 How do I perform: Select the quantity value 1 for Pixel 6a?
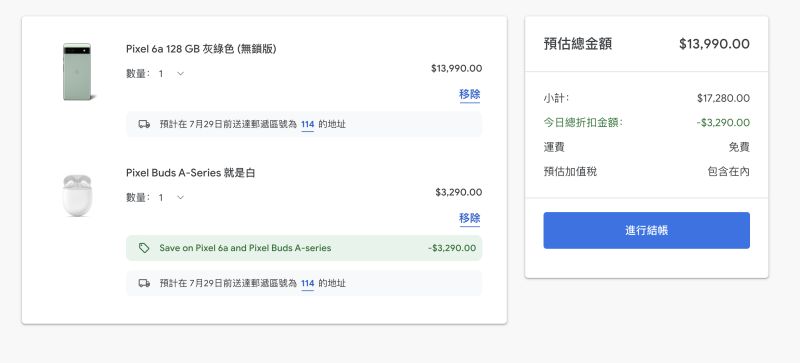[161, 74]
